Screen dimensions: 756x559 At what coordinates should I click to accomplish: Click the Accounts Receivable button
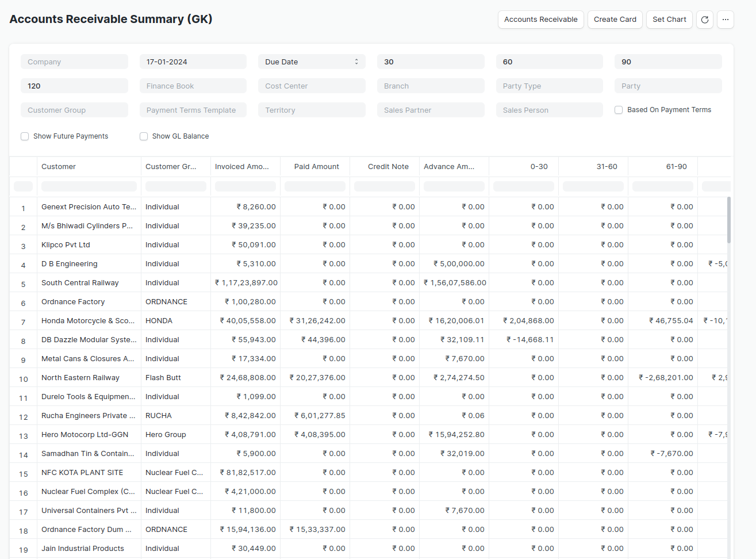[x=540, y=20]
